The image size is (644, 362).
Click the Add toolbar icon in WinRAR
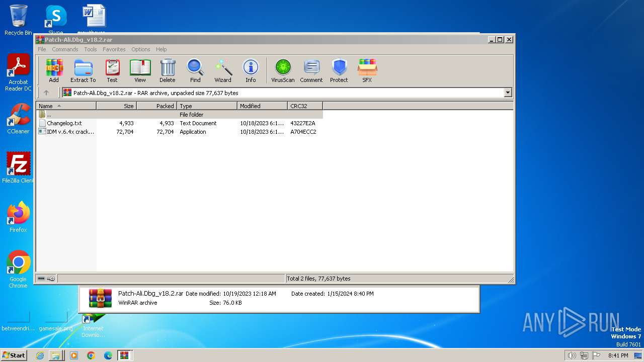(x=54, y=71)
